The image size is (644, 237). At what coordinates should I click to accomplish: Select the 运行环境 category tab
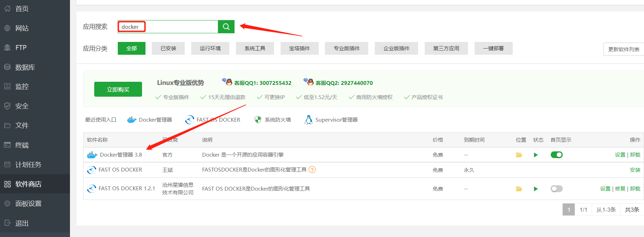210,49
